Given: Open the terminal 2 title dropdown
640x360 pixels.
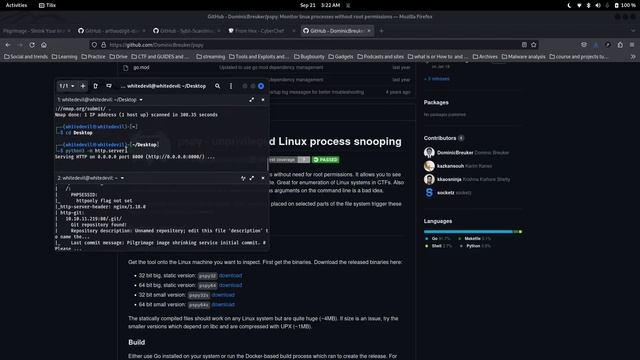Looking at the screenshot, I should click(x=122, y=178).
